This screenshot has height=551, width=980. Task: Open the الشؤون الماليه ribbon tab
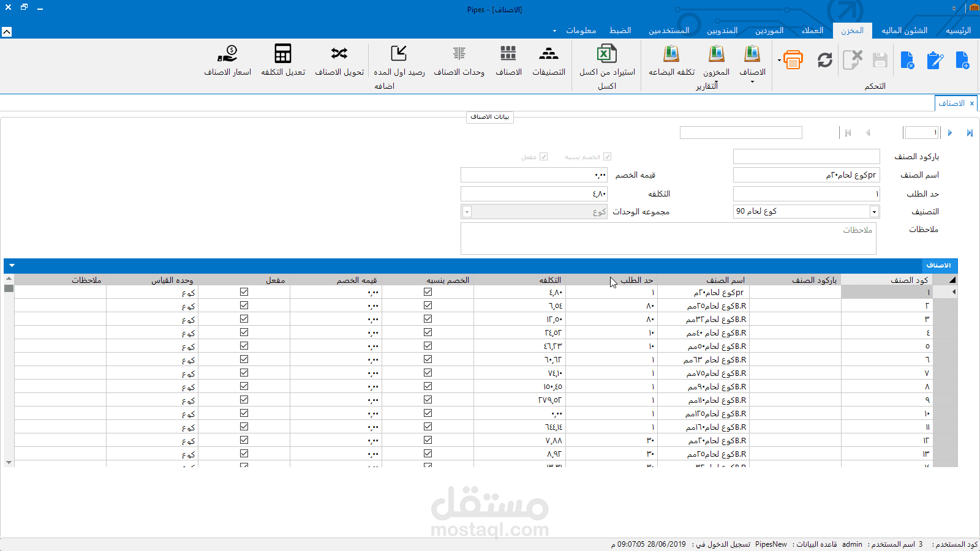click(905, 31)
